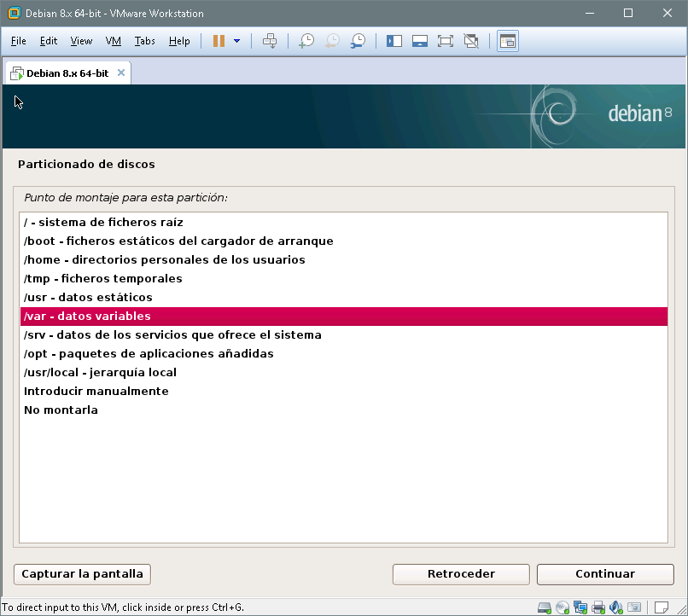Screen dimensions: 688x616
Task: Toggle the Unity mode icon
Action: pyautogui.click(x=470, y=41)
